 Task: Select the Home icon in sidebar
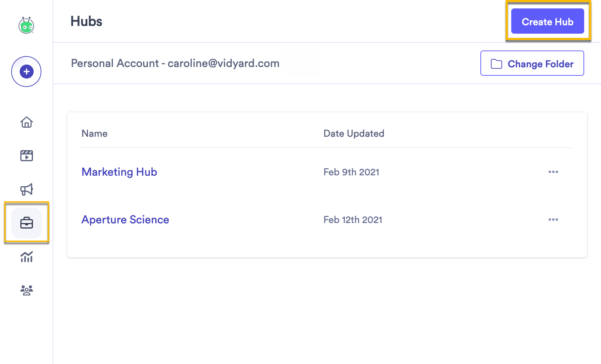26,122
